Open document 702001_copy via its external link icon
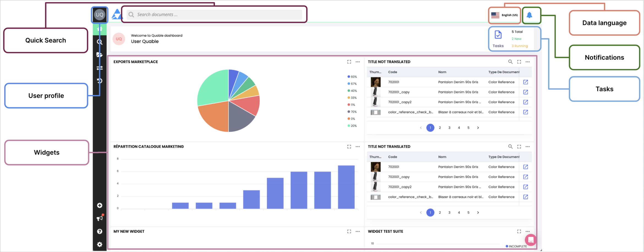The width and height of the screenshot is (644, 252). (x=525, y=92)
